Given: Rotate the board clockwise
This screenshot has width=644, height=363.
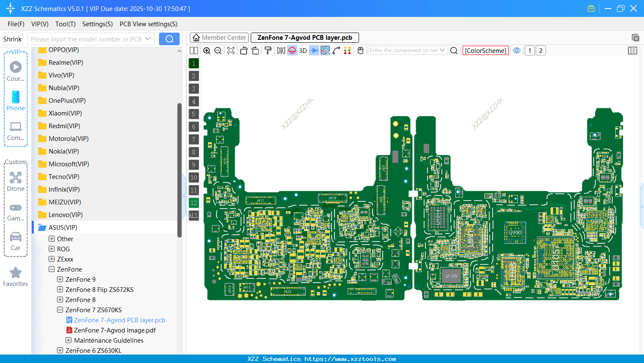Looking at the screenshot, I should [255, 51].
